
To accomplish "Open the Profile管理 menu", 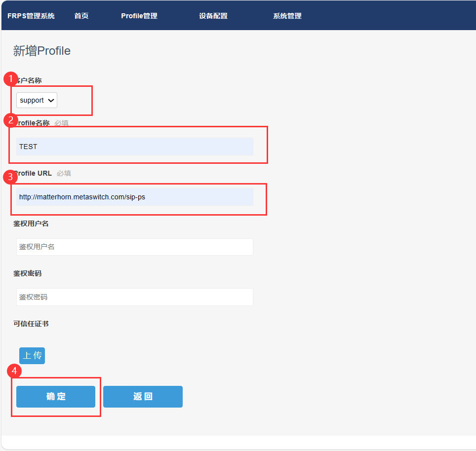I will pyautogui.click(x=139, y=16).
